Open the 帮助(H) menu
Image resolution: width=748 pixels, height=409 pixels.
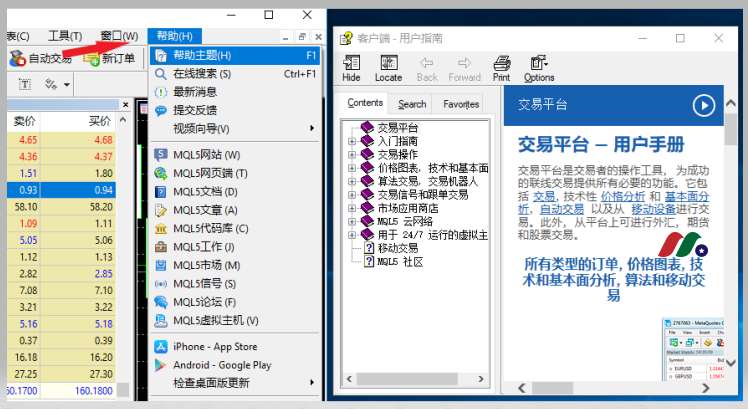coord(175,36)
